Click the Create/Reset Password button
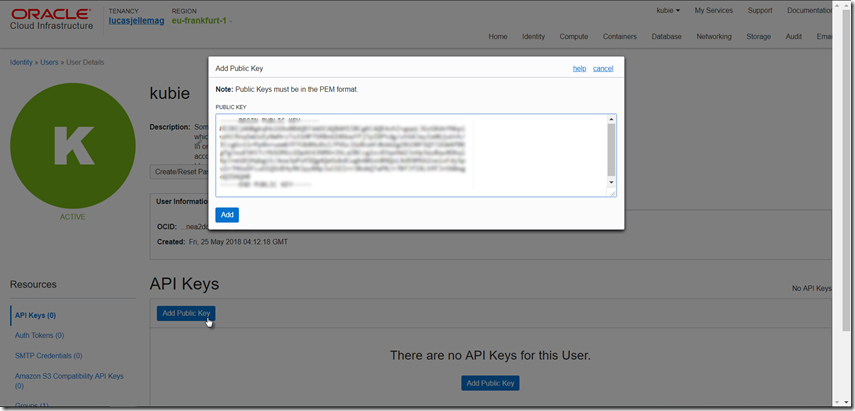Screen dimensions: 855x411 [x=180, y=172]
